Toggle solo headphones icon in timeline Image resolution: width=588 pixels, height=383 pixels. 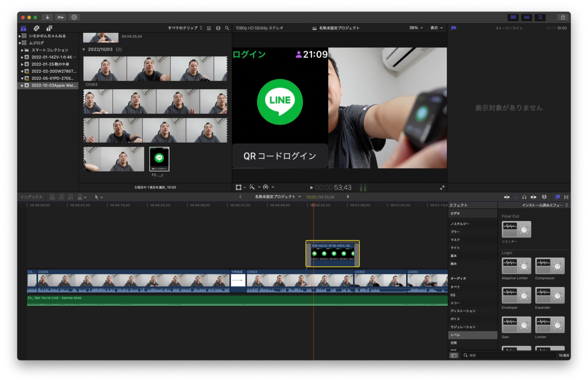[524, 197]
